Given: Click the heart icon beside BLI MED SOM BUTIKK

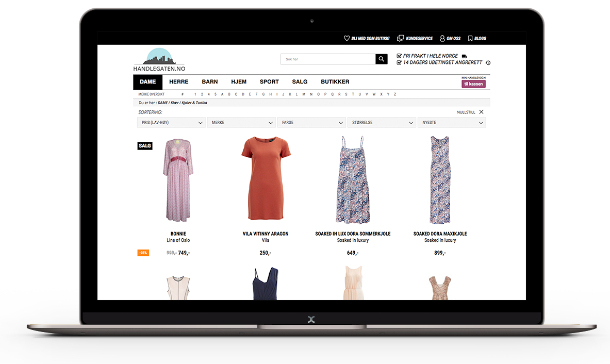Looking at the screenshot, I should tap(347, 38).
